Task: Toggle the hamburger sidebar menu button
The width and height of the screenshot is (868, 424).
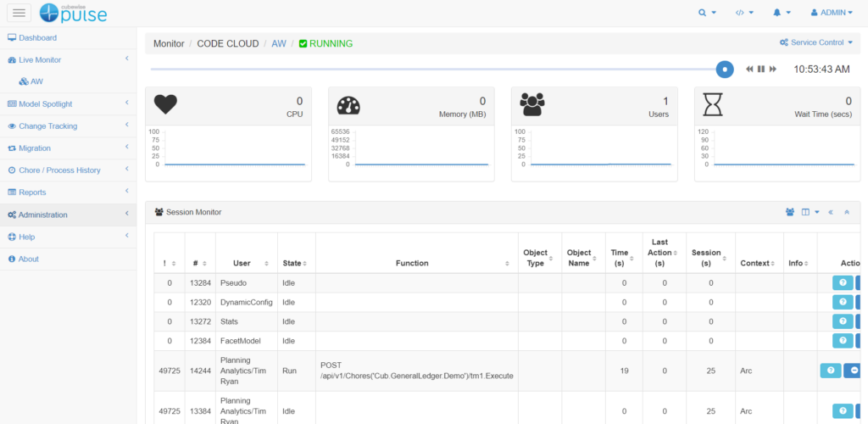Action: click(x=19, y=13)
